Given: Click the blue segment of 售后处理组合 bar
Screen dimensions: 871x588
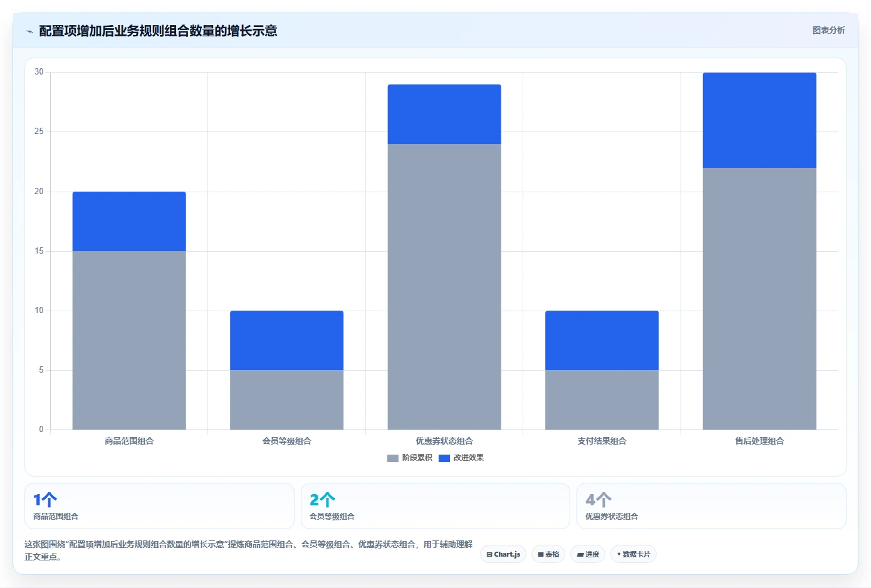Looking at the screenshot, I should 759,120.
